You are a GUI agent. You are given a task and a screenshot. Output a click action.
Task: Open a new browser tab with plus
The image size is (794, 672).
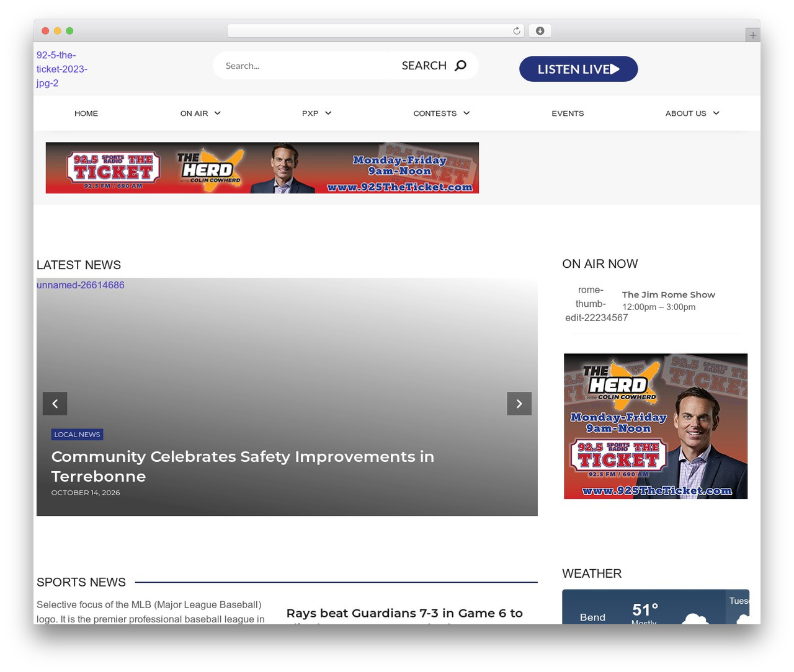click(x=752, y=35)
